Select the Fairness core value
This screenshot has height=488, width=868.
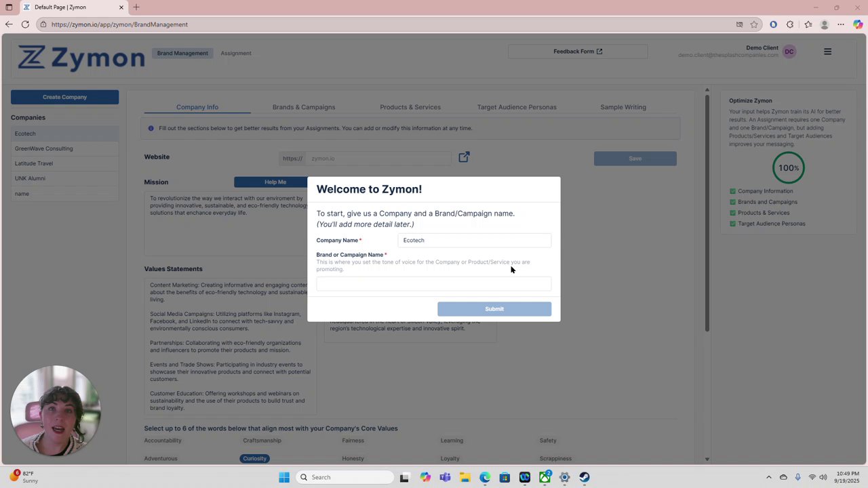353,441
